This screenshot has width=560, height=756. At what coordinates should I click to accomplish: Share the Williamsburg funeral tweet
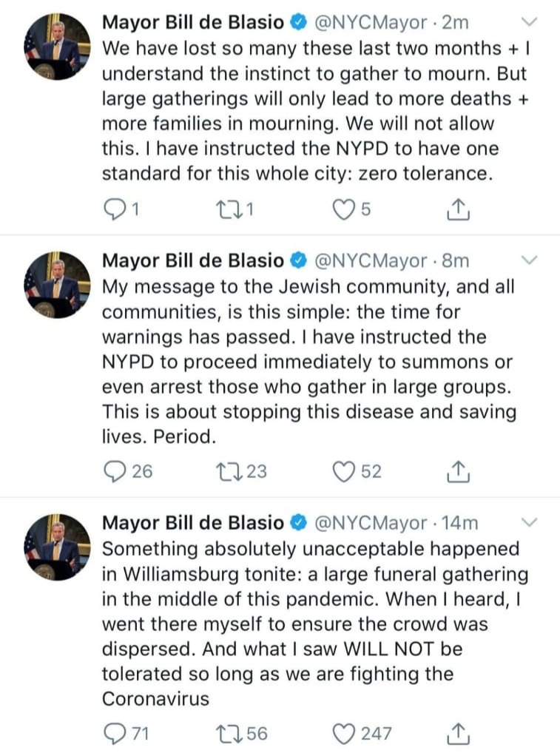click(459, 733)
